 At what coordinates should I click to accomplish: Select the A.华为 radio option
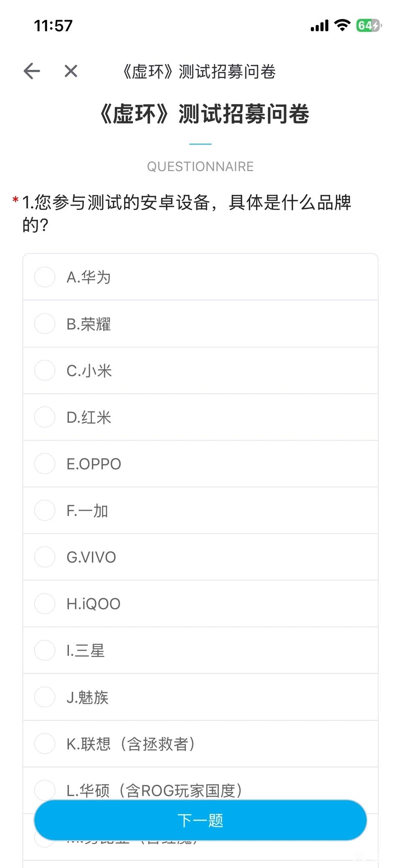point(45,277)
